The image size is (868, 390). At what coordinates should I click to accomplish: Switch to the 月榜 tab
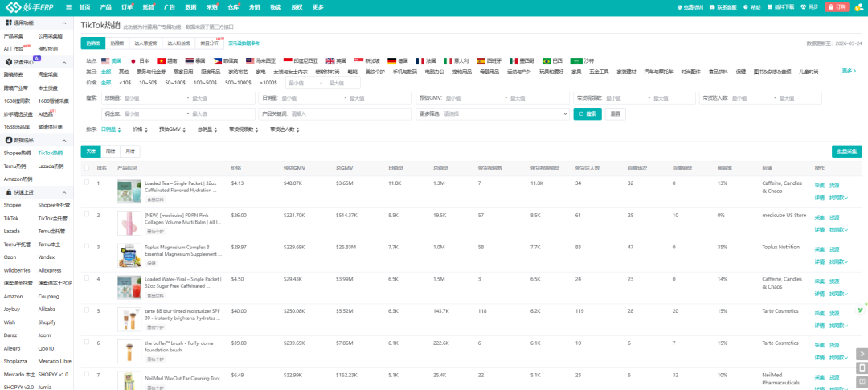[x=130, y=151]
